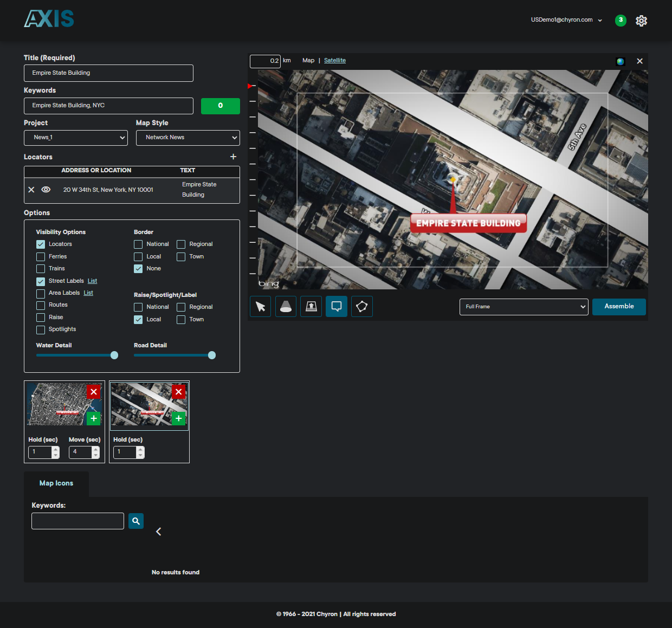Expand the Map Style dropdown
This screenshot has height=628, width=672.
(188, 138)
